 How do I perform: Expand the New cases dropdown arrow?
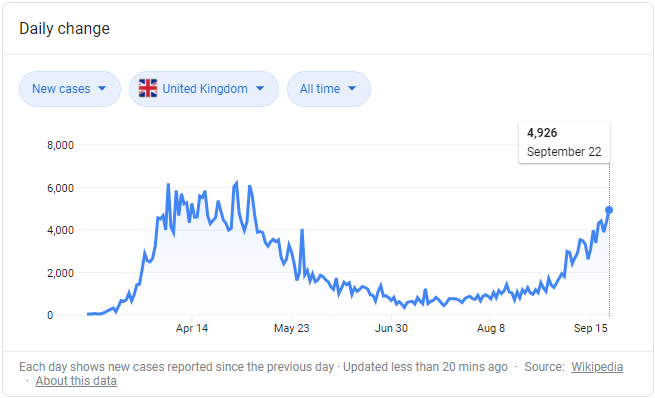coord(102,89)
